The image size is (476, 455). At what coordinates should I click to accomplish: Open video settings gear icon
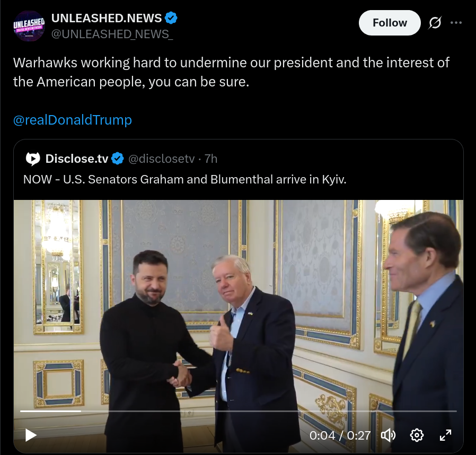pos(417,435)
